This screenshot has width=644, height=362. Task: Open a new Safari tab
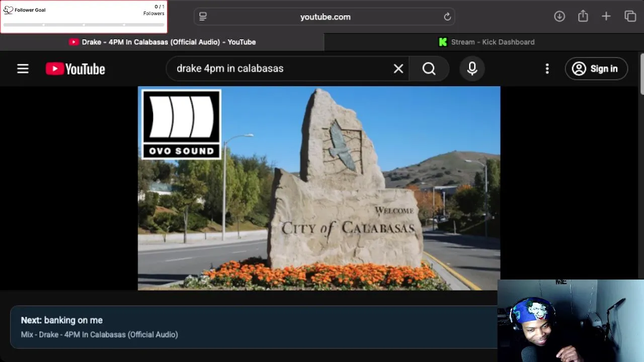(606, 16)
